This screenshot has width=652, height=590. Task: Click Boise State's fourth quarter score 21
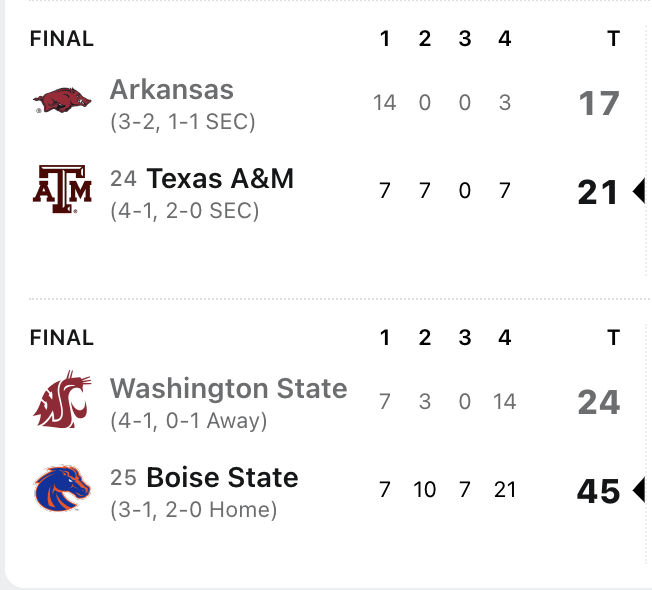(x=504, y=490)
